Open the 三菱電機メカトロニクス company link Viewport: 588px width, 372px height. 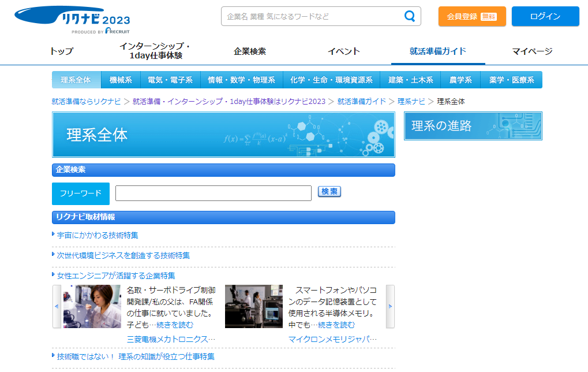171,339
